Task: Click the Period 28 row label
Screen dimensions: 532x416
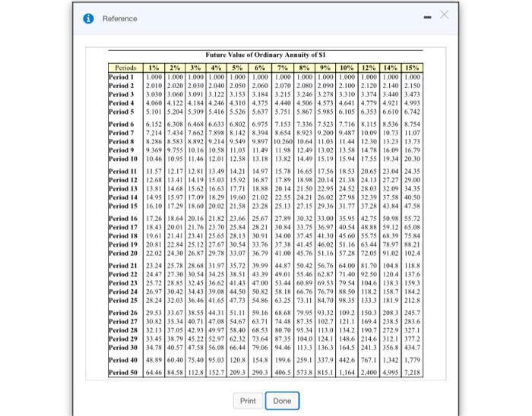Action: 123,330
